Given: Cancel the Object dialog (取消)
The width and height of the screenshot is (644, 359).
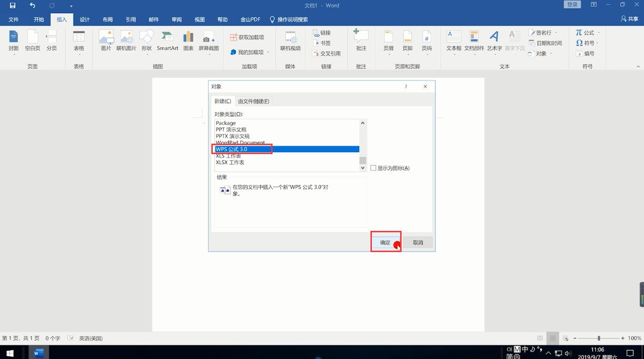Looking at the screenshot, I should click(x=418, y=242).
